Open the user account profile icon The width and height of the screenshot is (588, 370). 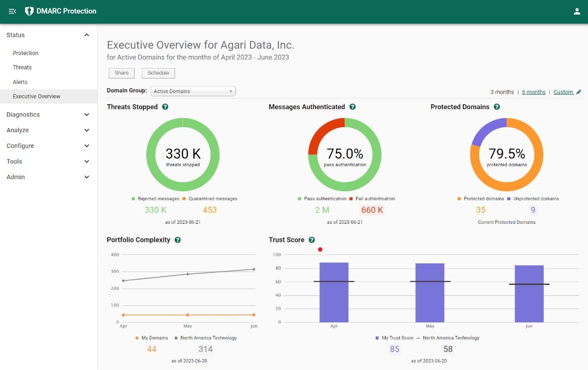pyautogui.click(x=577, y=11)
